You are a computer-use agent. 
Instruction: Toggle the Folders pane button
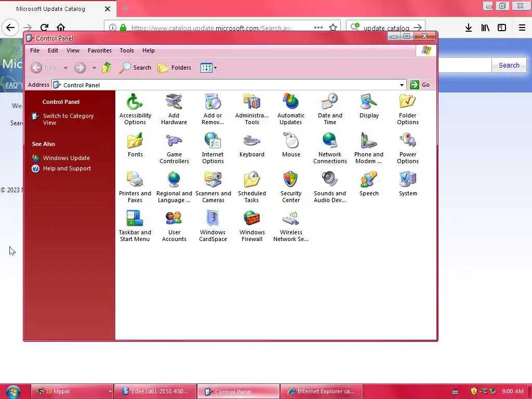coord(175,68)
